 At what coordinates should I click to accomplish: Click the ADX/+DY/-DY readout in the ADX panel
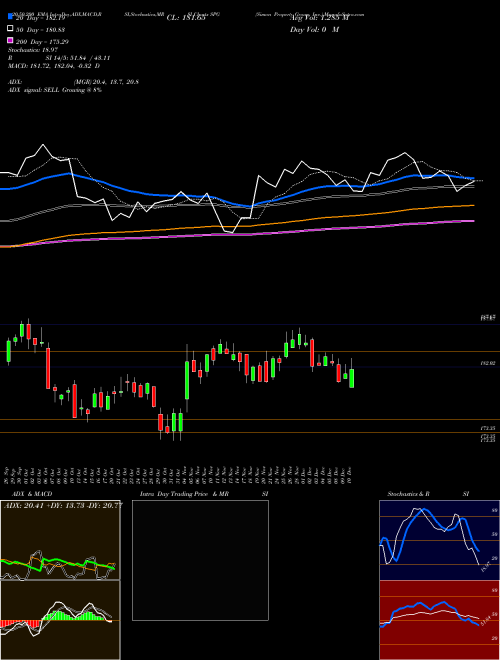tap(63, 505)
